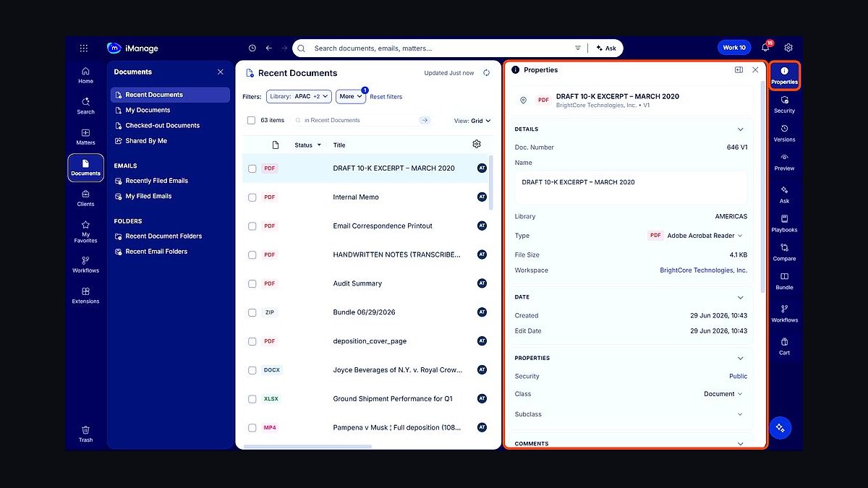Check Email Correspondence Printout checkbox
The height and width of the screenshot is (488, 868).
coord(252,226)
